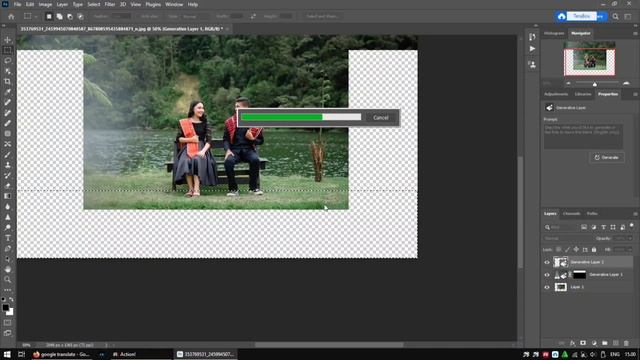Select the Clone Stamp tool
The height and width of the screenshot is (360, 640).
pos(8,165)
